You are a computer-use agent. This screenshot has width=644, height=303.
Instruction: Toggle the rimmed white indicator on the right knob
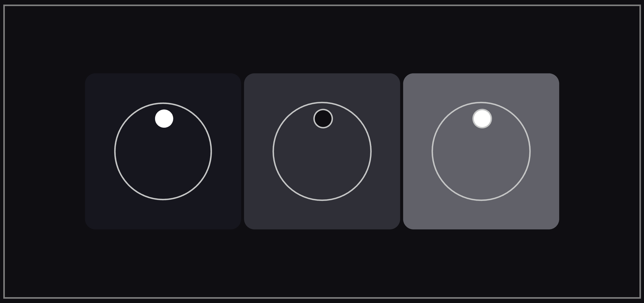(x=482, y=119)
